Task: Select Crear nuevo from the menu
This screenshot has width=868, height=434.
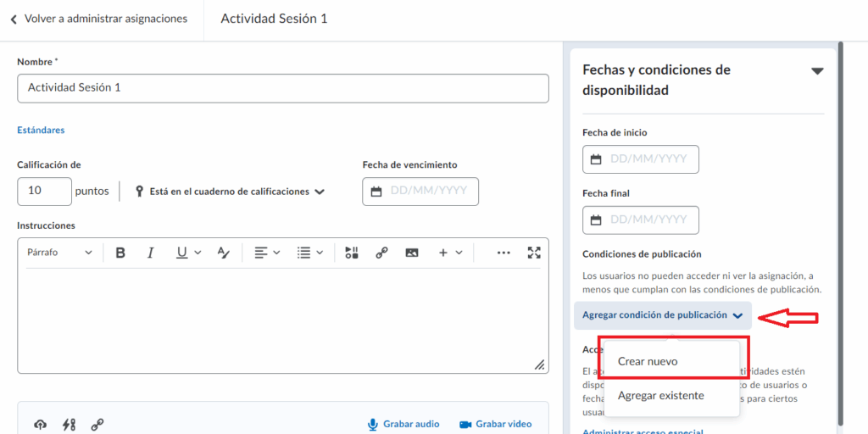Action: pos(648,361)
